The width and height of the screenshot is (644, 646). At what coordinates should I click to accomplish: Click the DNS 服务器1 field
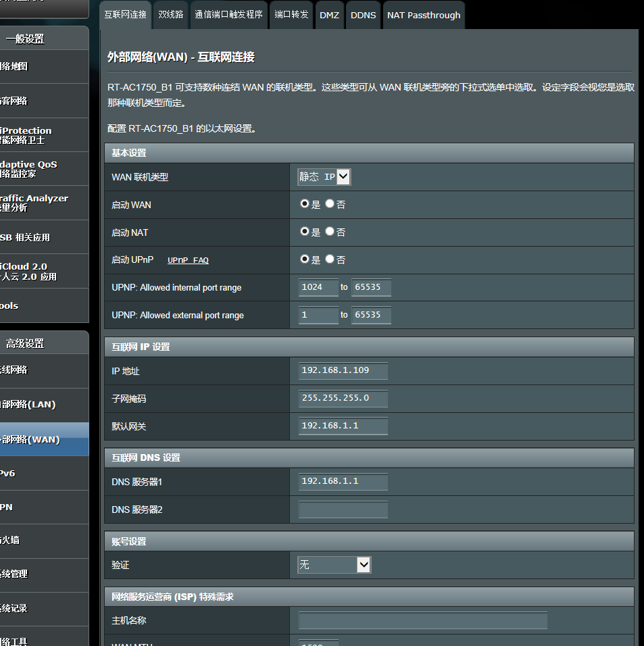343,481
